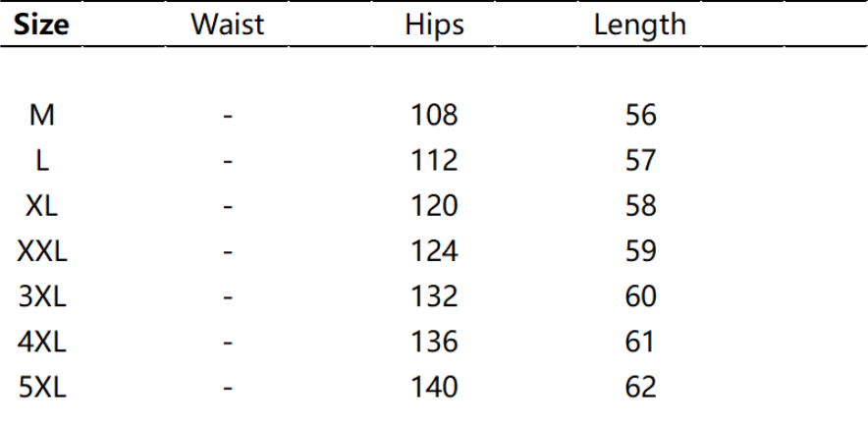Click the XL size label
Screen dimensions: 868x426
(x=41, y=206)
